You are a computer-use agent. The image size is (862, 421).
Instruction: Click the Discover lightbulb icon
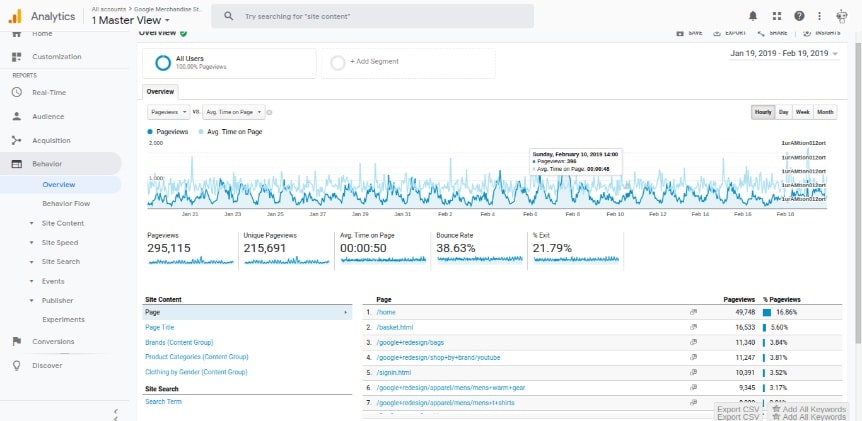click(16, 365)
